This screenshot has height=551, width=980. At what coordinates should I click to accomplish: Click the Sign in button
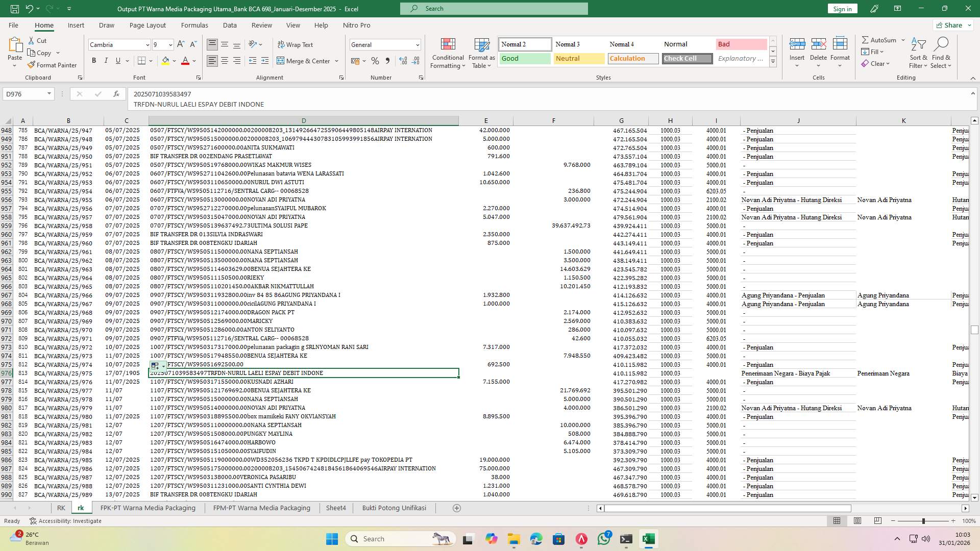[842, 9]
